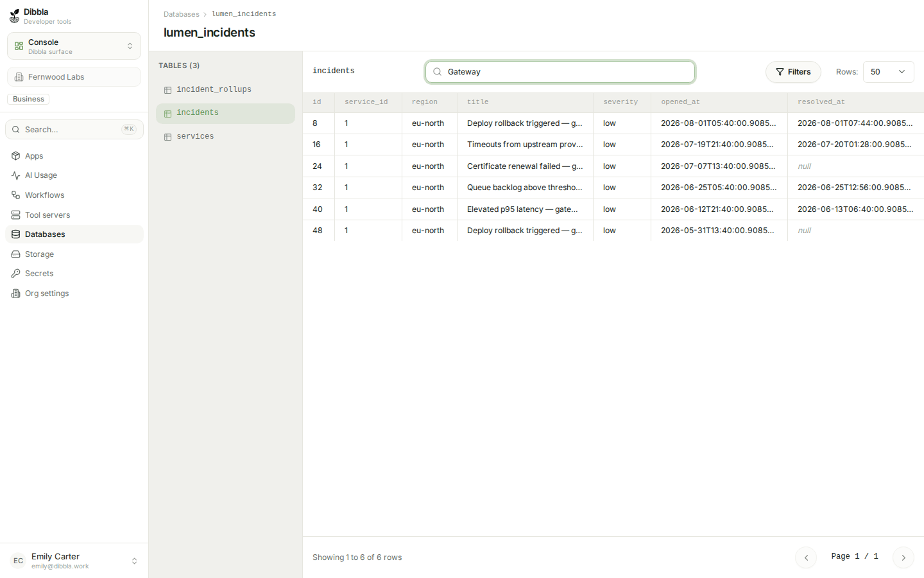Expand the Emily Carter account menu

[x=74, y=561]
